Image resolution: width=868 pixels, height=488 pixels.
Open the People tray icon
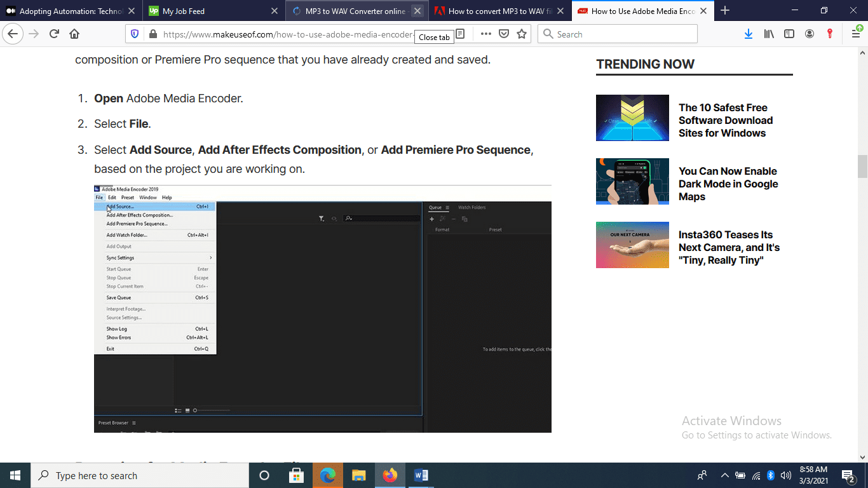pyautogui.click(x=702, y=475)
